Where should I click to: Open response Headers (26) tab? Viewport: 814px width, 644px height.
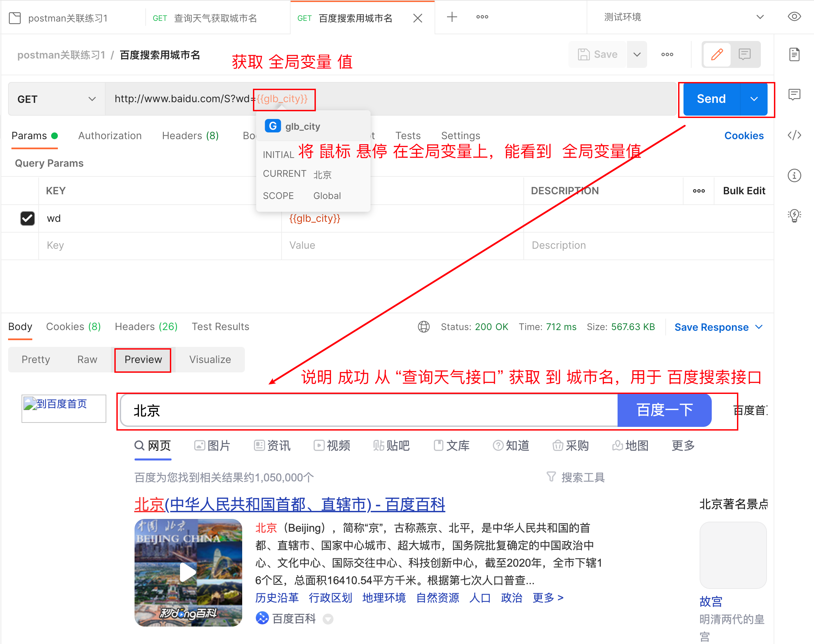[x=146, y=326]
